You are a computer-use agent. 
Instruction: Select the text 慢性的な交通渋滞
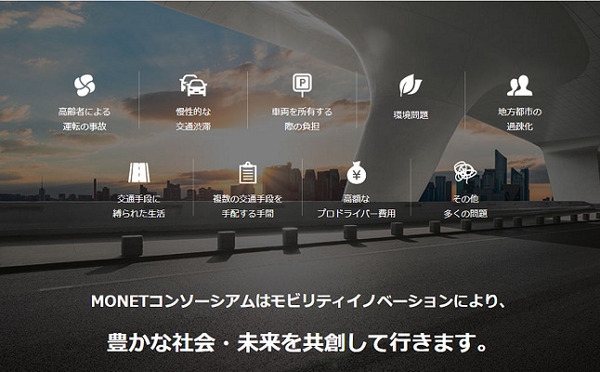tap(193, 119)
